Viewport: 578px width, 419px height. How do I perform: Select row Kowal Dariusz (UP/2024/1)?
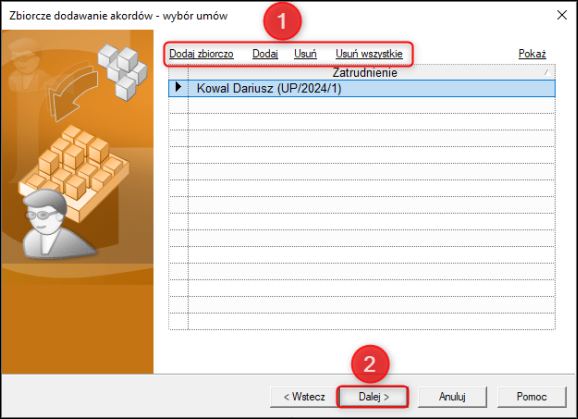coord(362,88)
